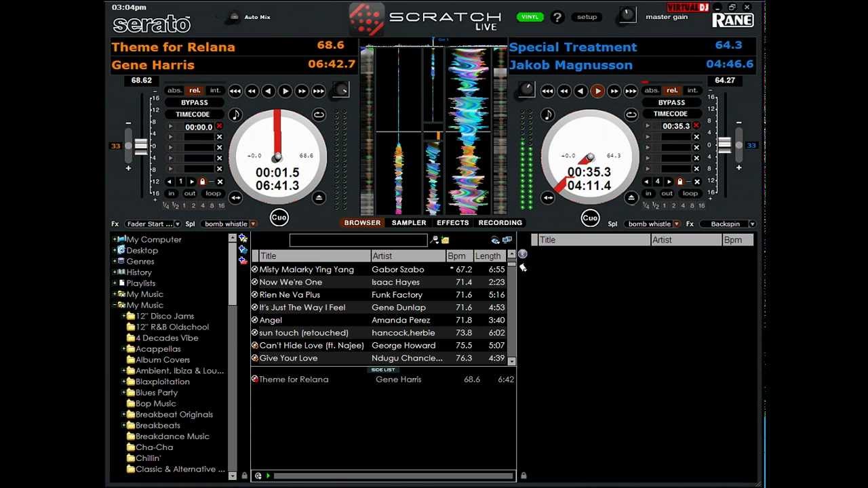Skip to next track on right deck
The image size is (868, 488).
click(631, 91)
